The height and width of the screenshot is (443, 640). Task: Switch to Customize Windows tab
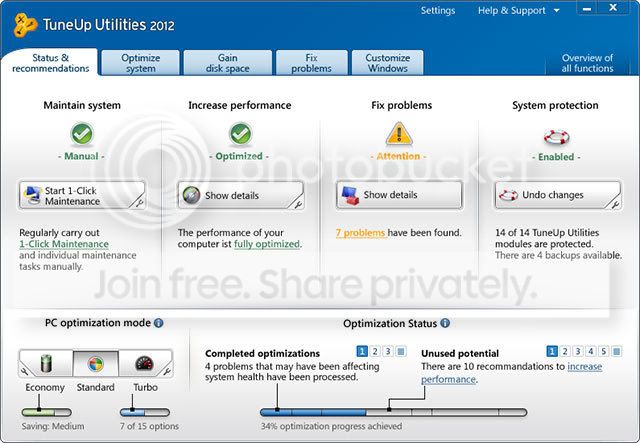[387, 63]
